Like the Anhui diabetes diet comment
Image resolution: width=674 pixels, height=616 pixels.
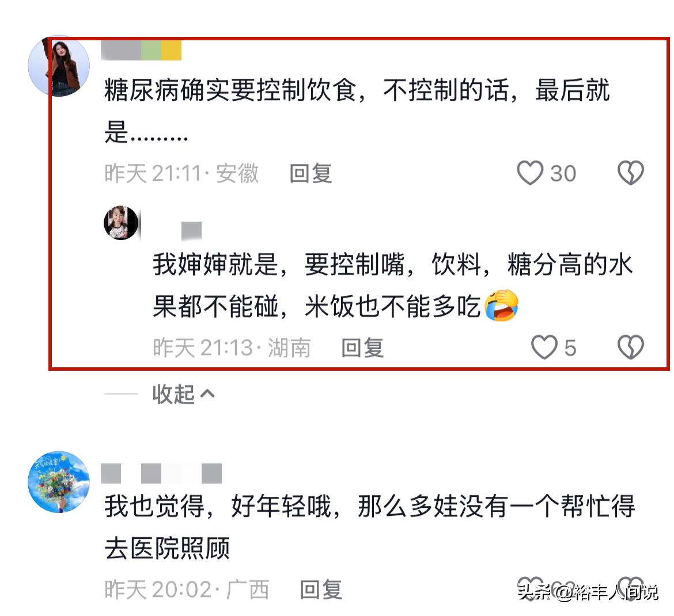tap(529, 173)
